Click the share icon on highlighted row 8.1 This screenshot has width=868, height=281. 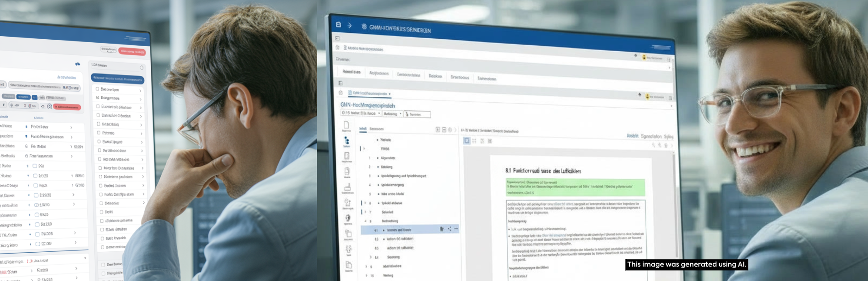449,229
